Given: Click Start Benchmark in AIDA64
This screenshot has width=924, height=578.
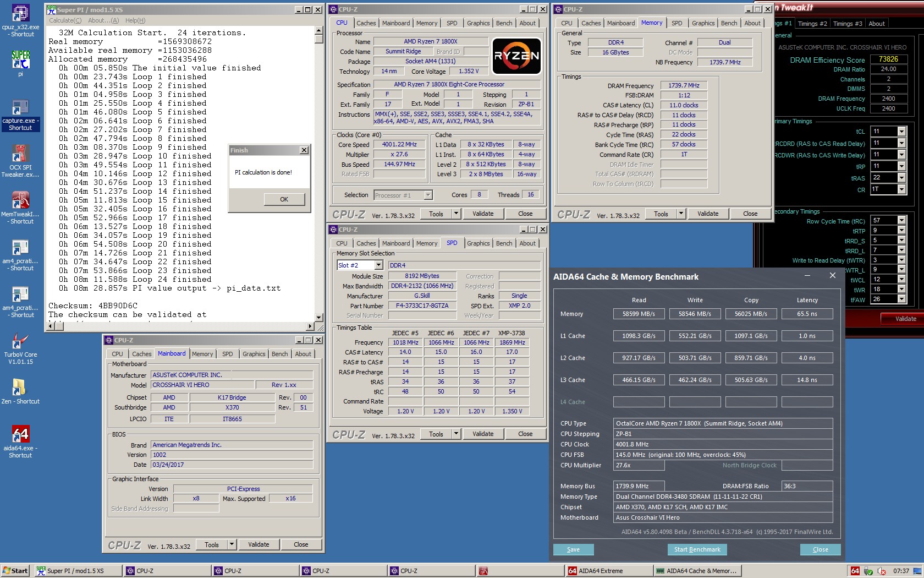Looking at the screenshot, I should [x=697, y=549].
